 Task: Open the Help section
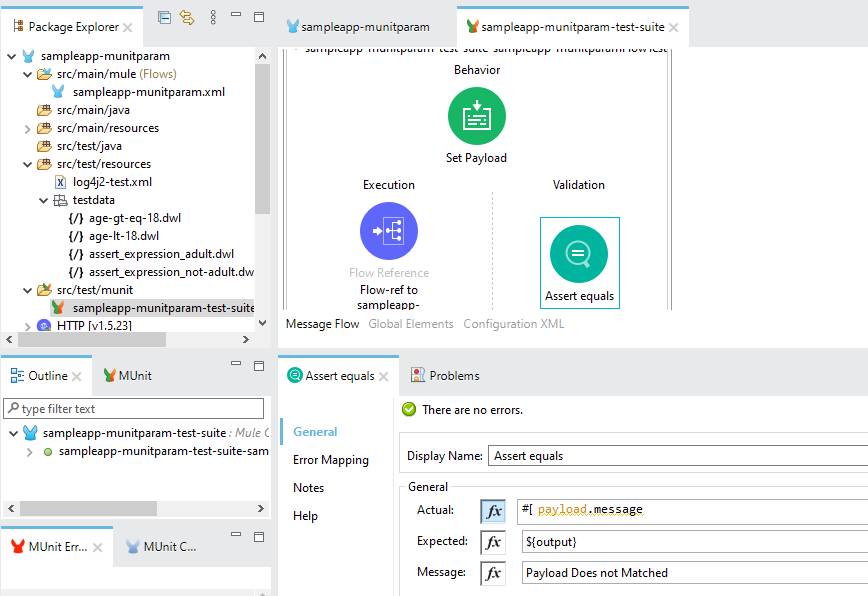pyautogui.click(x=305, y=516)
